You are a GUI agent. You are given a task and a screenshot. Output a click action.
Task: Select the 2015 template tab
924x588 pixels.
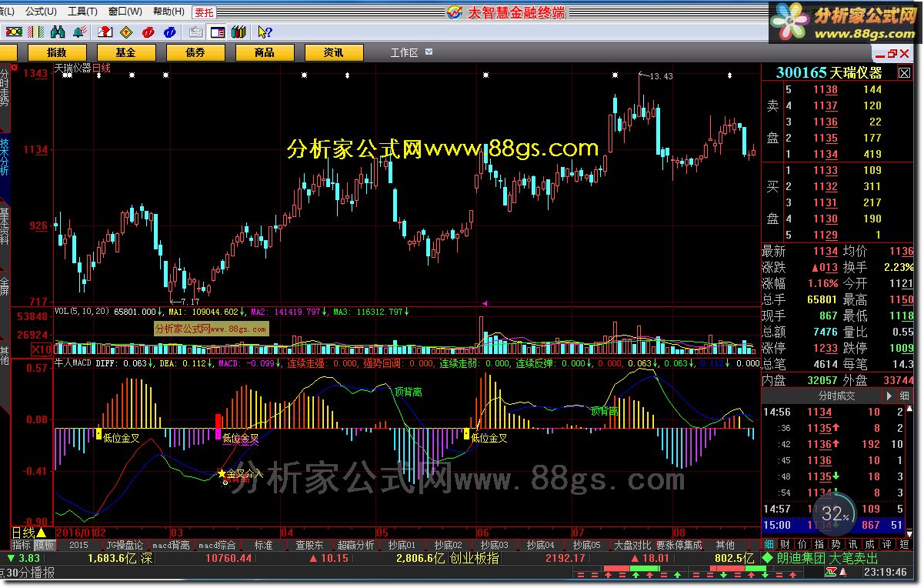point(78,545)
